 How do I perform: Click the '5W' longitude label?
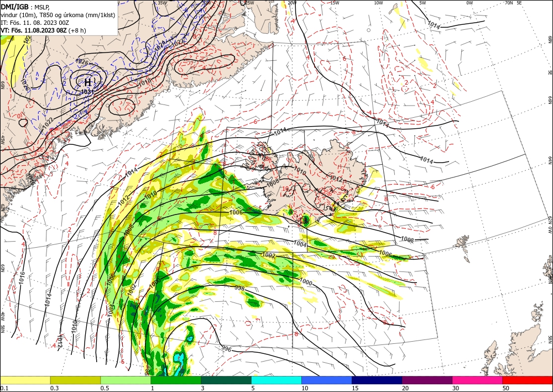tap(423, 3)
